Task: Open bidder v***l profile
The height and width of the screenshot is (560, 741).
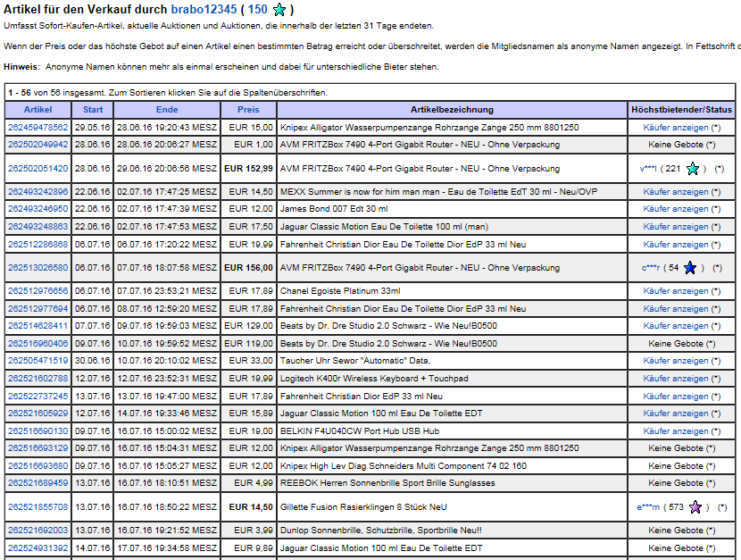Action: [648, 169]
